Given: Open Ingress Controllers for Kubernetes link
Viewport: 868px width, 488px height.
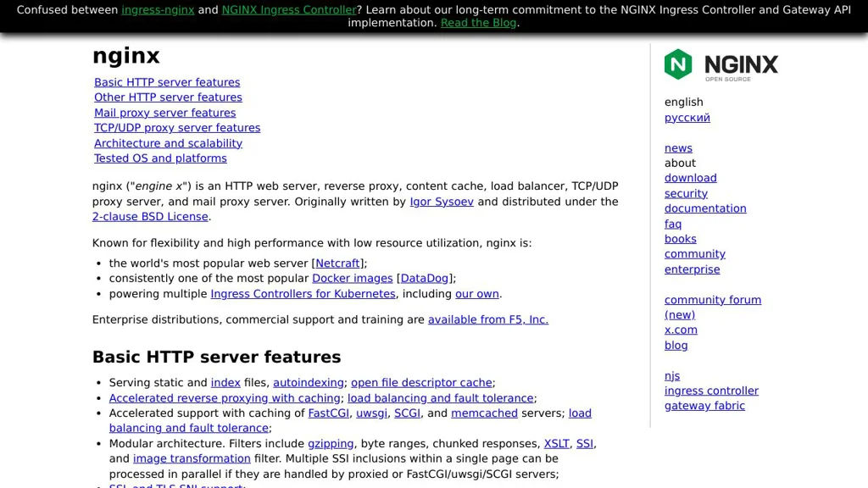Looking at the screenshot, I should pos(303,294).
